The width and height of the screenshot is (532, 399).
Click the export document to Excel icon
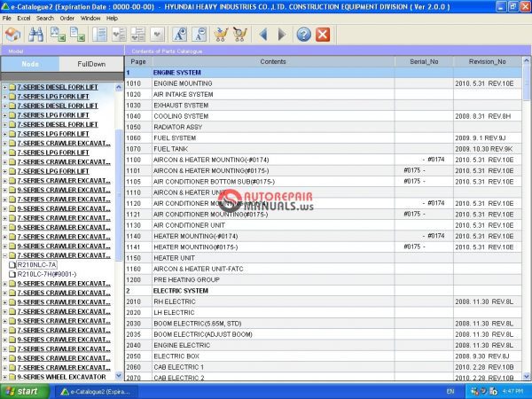click(77, 35)
